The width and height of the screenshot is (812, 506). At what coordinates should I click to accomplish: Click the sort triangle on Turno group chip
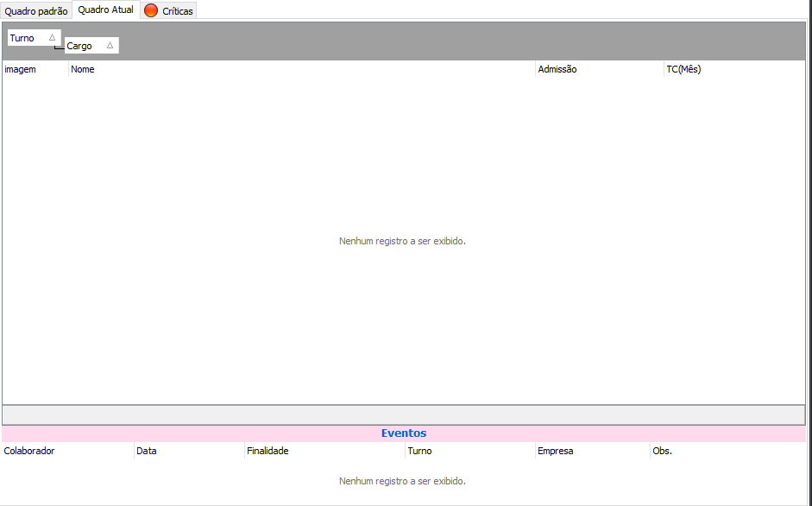click(52, 38)
